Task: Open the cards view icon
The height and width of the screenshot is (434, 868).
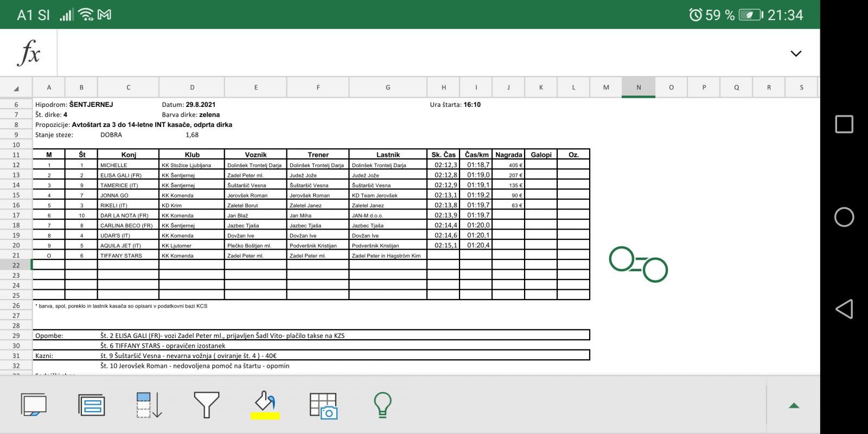Action: tap(92, 405)
